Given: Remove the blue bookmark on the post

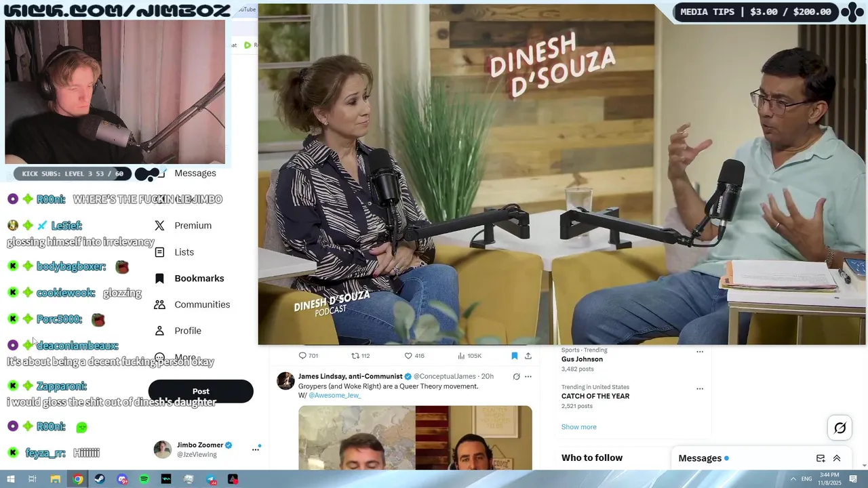Looking at the screenshot, I should tap(514, 356).
